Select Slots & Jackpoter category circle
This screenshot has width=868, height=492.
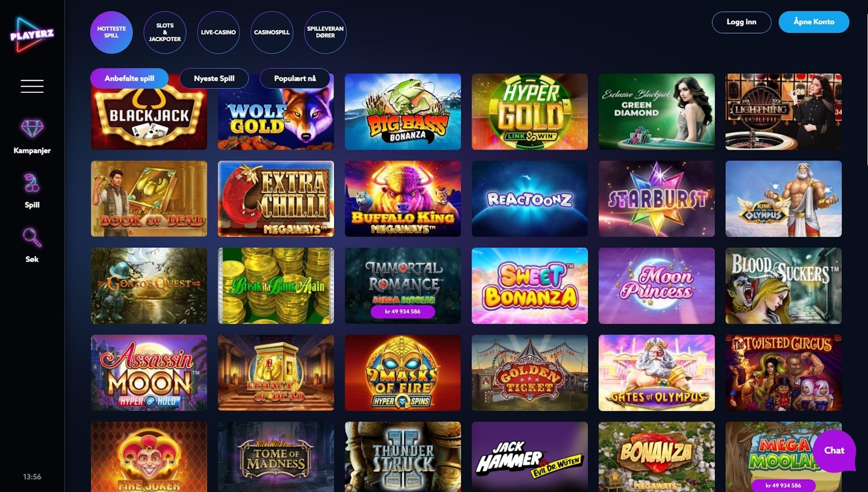(165, 32)
